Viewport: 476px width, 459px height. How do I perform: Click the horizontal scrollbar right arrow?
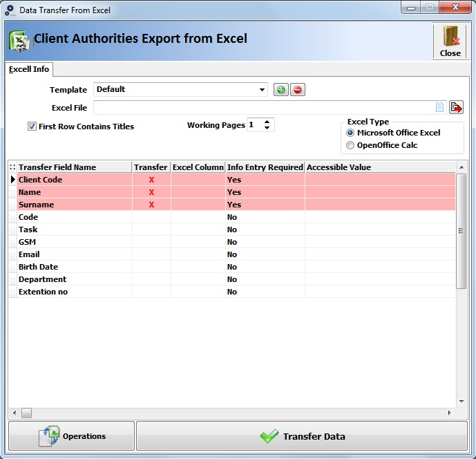(450, 413)
